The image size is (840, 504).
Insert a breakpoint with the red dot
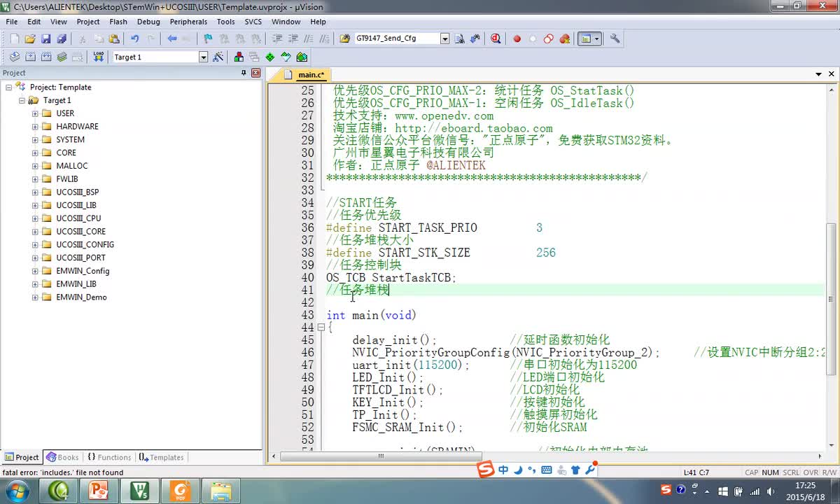click(517, 39)
